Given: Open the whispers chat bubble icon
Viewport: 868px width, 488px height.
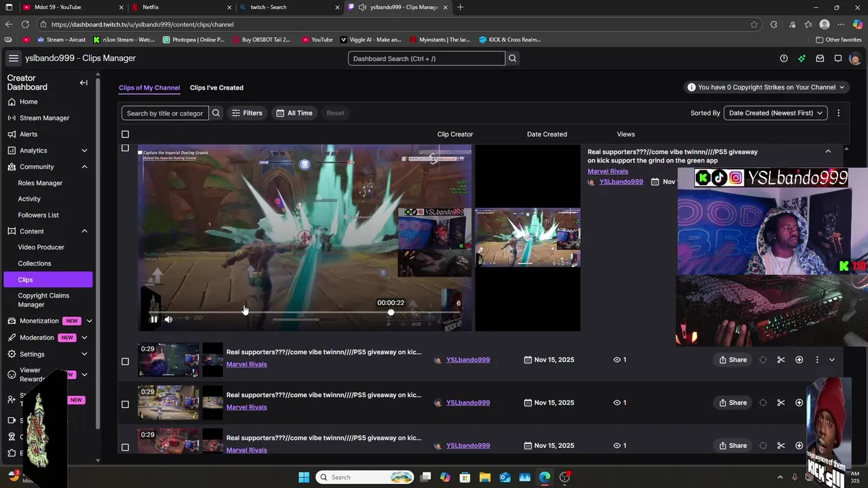Looking at the screenshot, I should pyautogui.click(x=838, y=58).
